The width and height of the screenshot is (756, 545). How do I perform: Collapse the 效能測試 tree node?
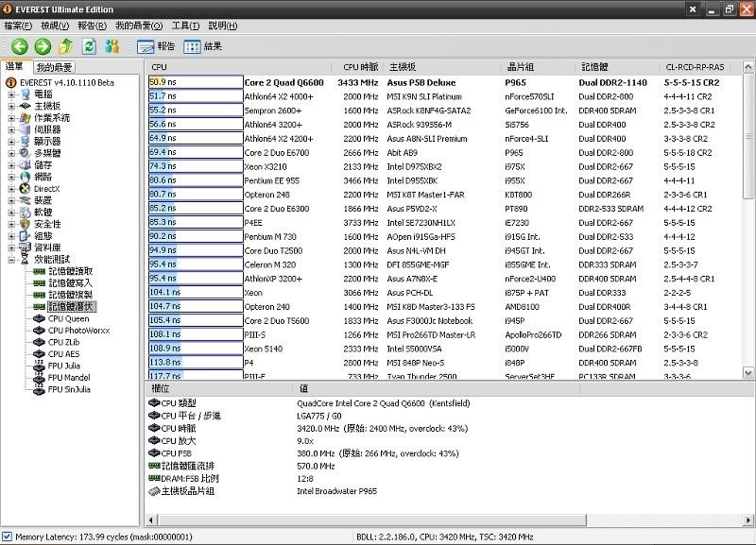point(11,259)
